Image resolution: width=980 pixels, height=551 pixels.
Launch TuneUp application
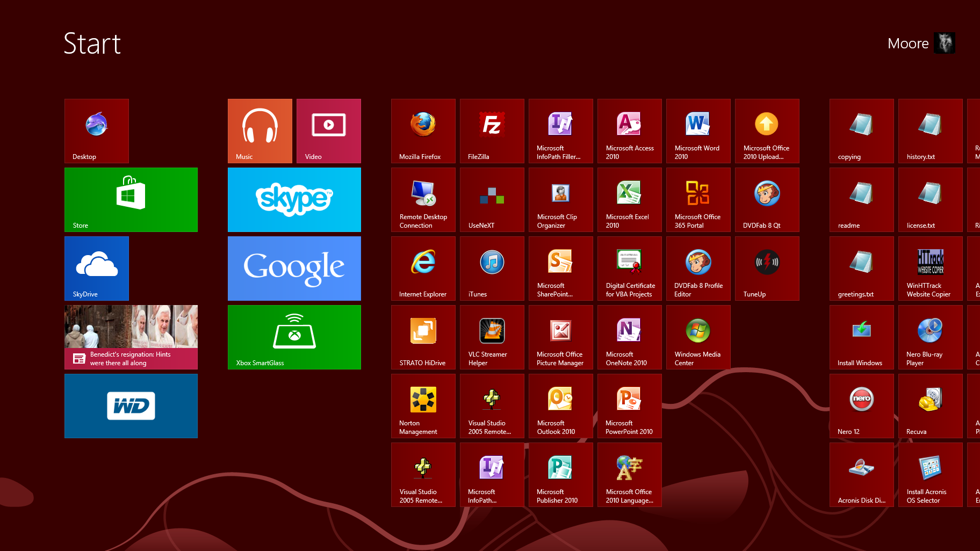(767, 268)
